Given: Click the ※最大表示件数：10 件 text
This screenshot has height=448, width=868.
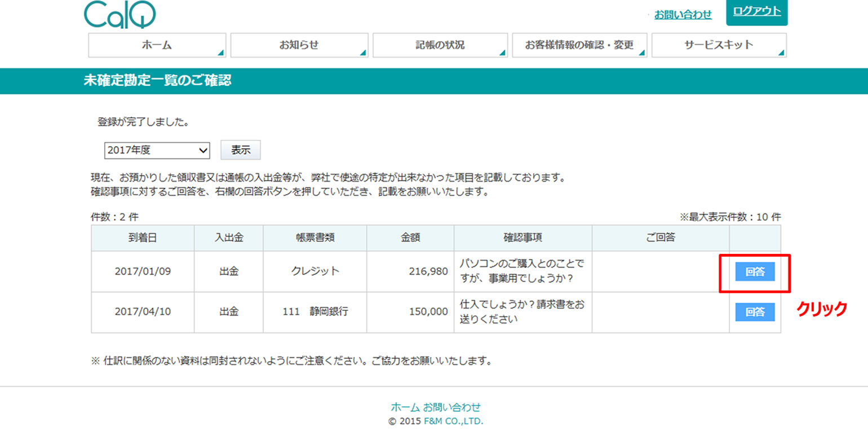Looking at the screenshot, I should tap(730, 217).
